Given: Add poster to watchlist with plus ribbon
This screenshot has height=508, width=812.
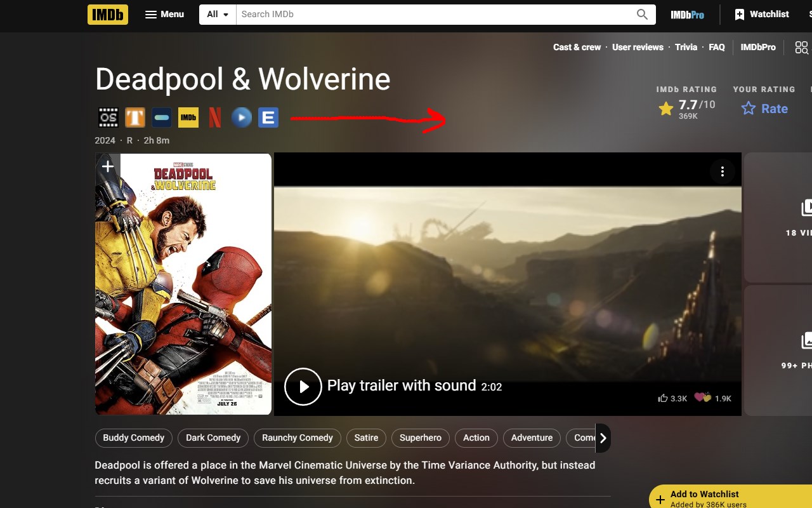Looking at the screenshot, I should 108,167.
